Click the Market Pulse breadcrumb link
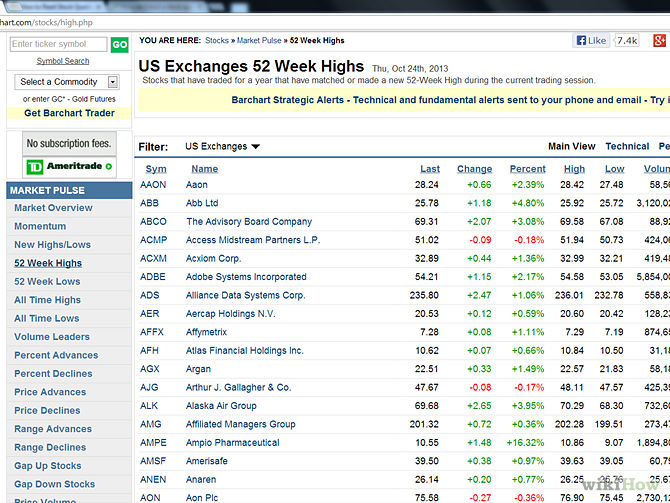The image size is (670, 503). pos(260,41)
